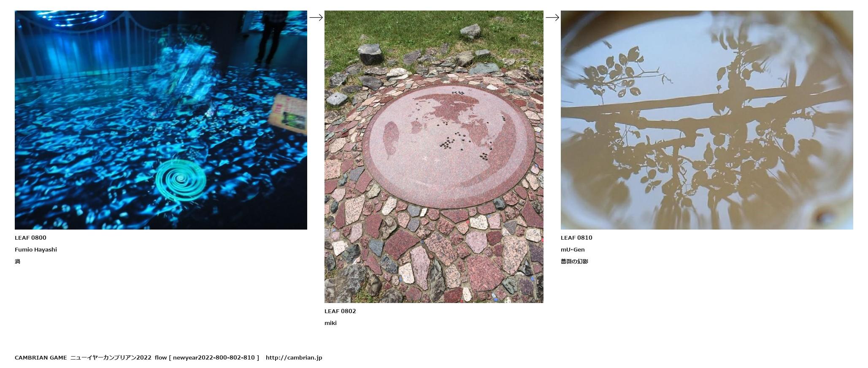Click the LEAF 0810 label
The image size is (868, 368).
pyautogui.click(x=576, y=238)
